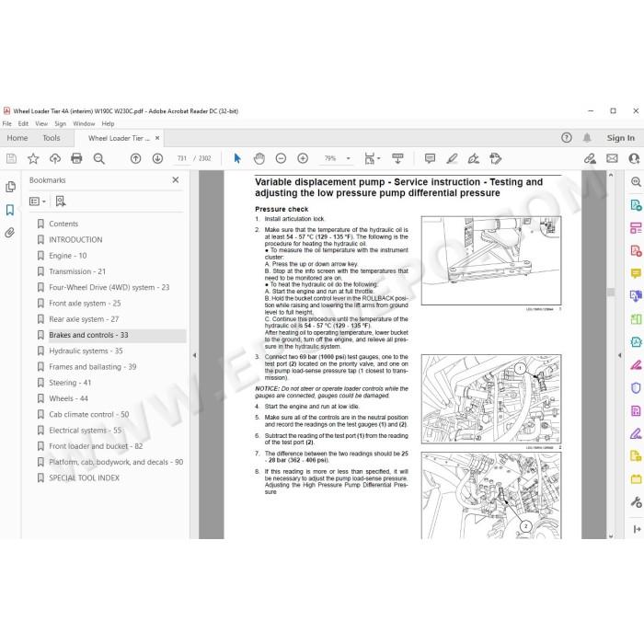Open bookmark options list dropdown

pyautogui.click(x=38, y=201)
